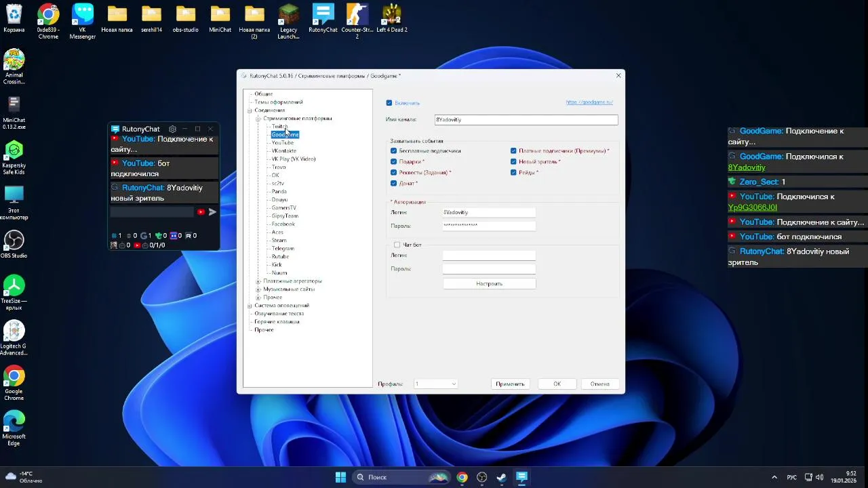The height and width of the screenshot is (488, 868).
Task: Click the Настроить chat bot button
Action: pyautogui.click(x=489, y=284)
